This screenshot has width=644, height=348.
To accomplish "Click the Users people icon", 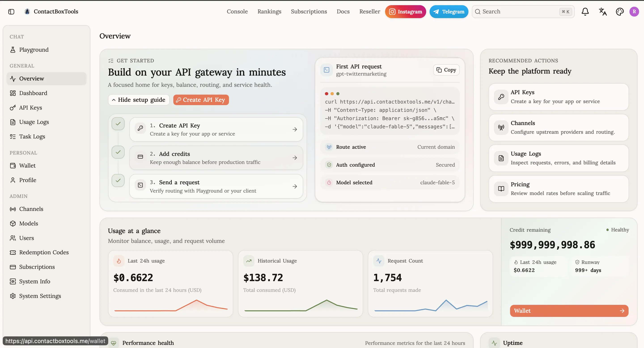I will [13, 238].
